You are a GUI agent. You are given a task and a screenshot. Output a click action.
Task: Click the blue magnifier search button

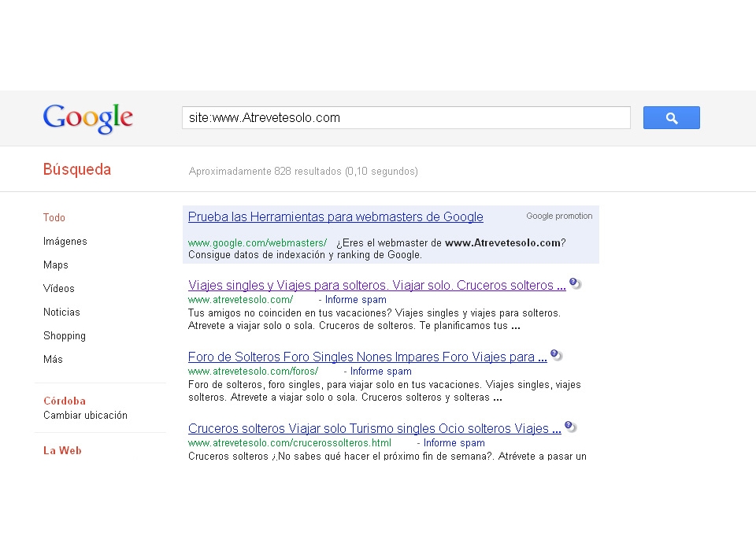[x=671, y=117]
